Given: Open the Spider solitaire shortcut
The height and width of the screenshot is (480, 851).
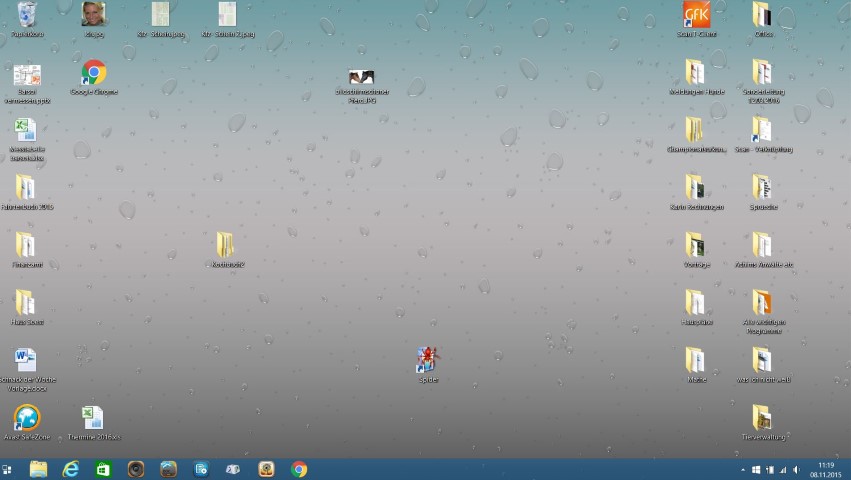Looking at the screenshot, I should 428,361.
